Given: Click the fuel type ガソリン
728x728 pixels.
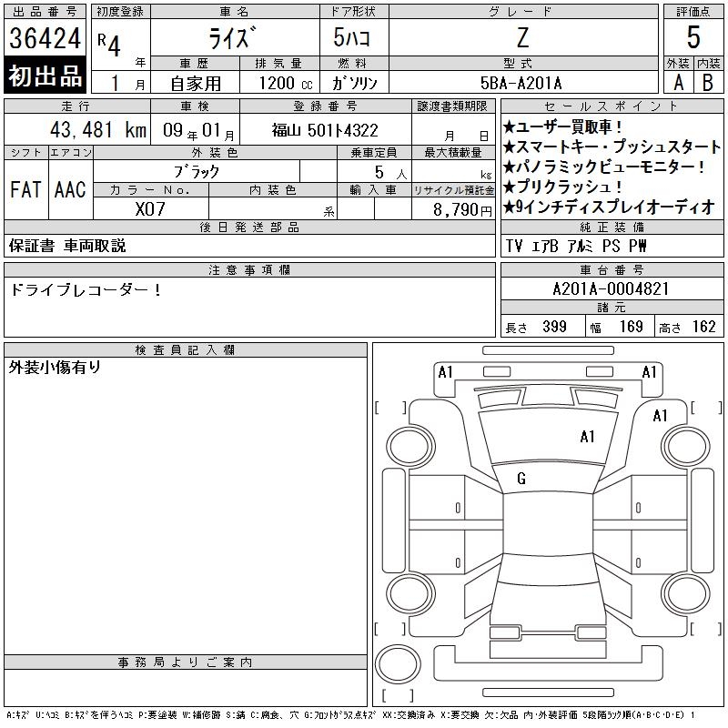Looking at the screenshot, I should coord(354,83).
